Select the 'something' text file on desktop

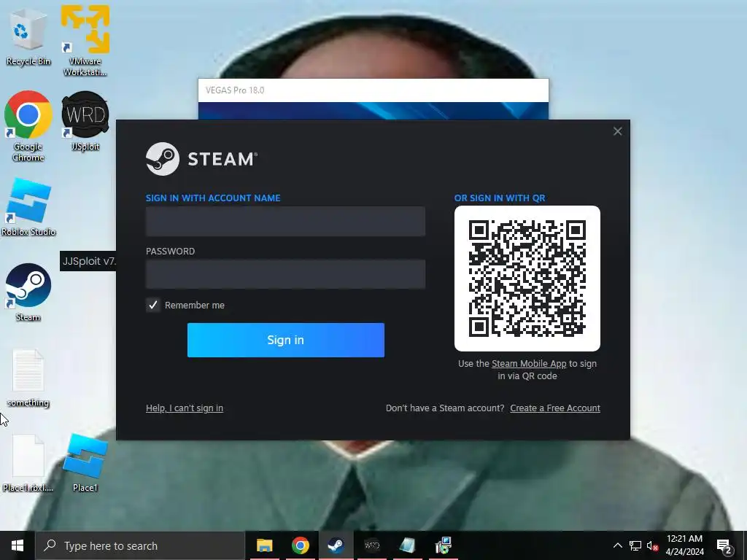click(28, 378)
